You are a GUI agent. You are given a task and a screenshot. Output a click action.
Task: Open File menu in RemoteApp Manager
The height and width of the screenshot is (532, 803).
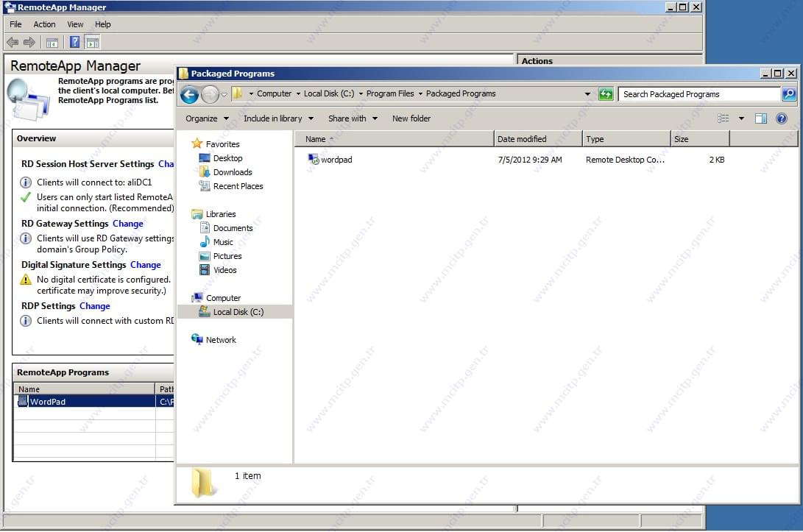pos(15,24)
